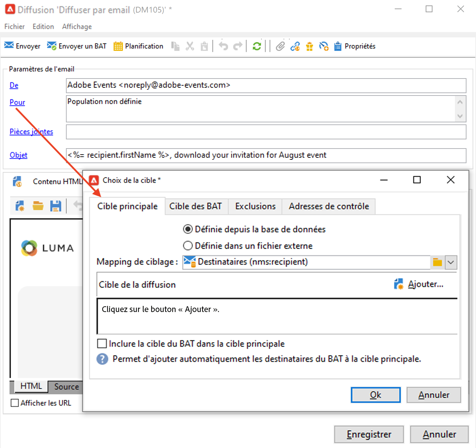Click Ok in Choix de la cible
This screenshot has height=448, width=476.
tap(376, 395)
